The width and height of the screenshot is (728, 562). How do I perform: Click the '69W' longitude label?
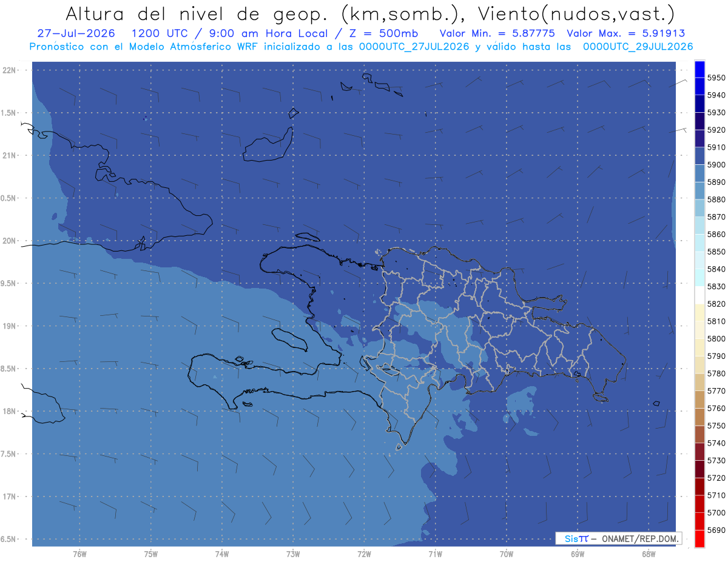(x=578, y=554)
